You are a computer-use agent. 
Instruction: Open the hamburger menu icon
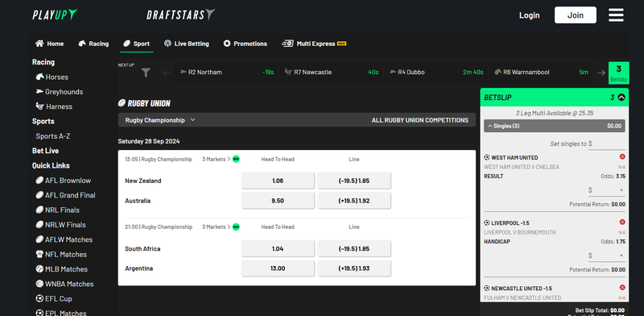click(616, 15)
